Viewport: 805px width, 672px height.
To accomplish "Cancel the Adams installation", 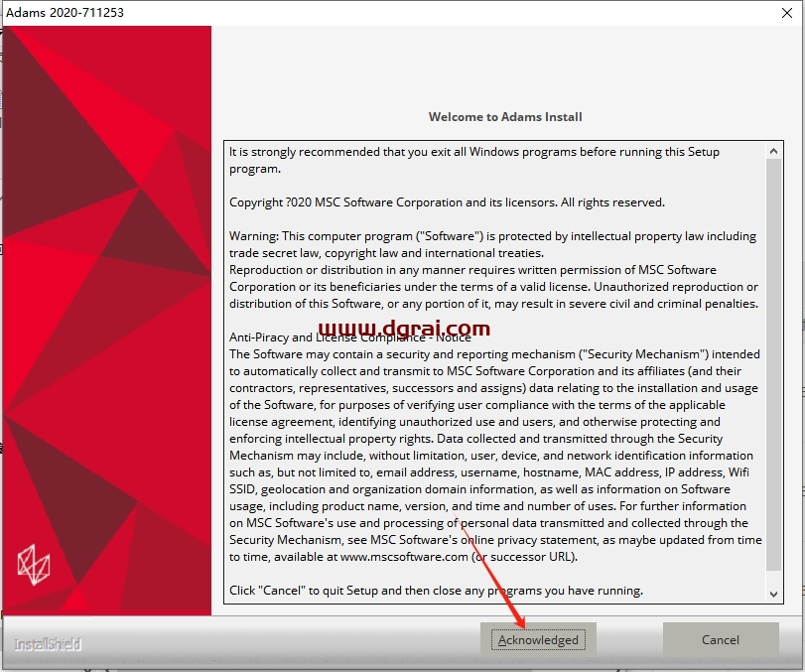I will coord(721,639).
